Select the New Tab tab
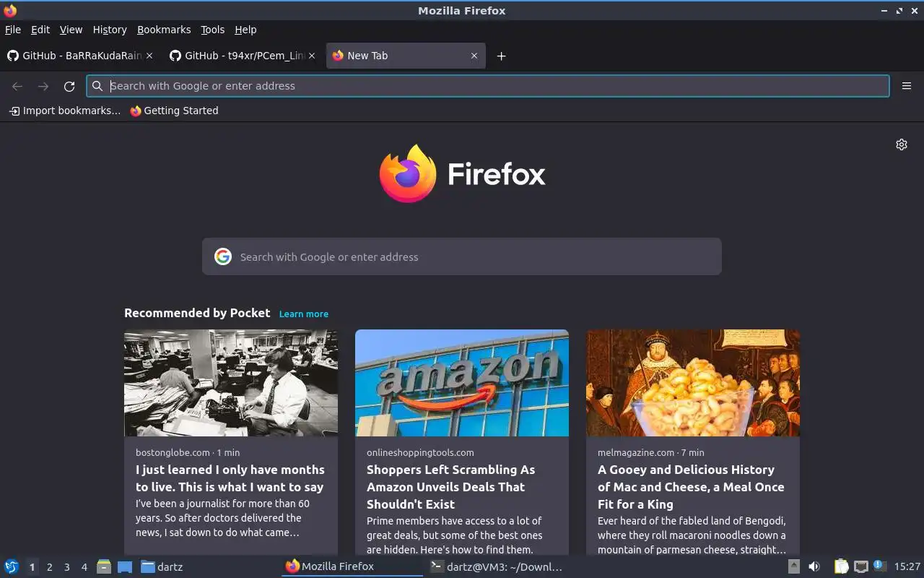Screen dimensions: 924x578 (x=406, y=56)
